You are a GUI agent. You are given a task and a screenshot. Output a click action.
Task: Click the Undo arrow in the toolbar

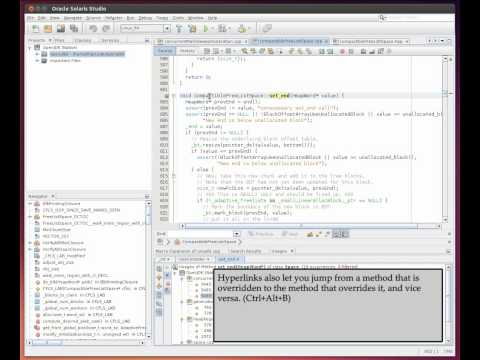[x=93, y=29]
